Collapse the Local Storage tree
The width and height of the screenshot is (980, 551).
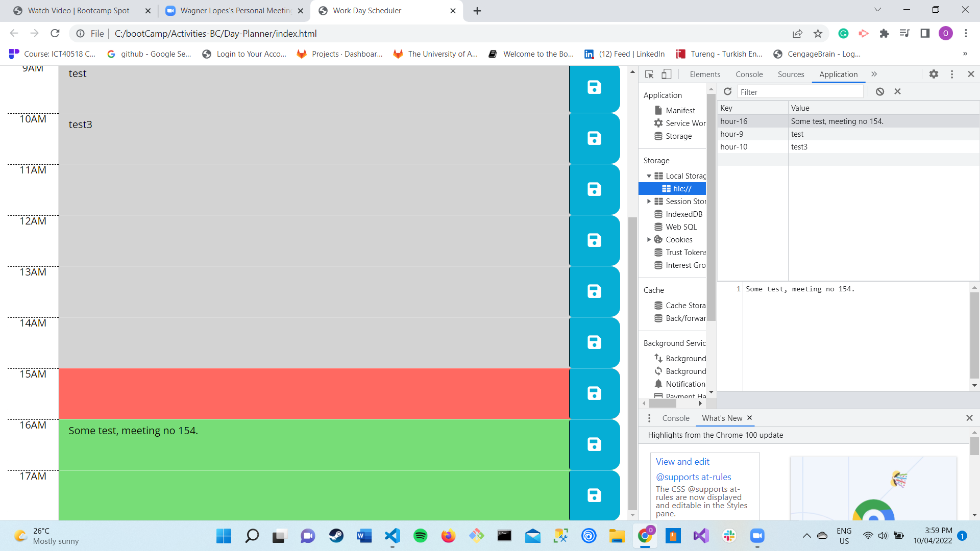point(649,176)
